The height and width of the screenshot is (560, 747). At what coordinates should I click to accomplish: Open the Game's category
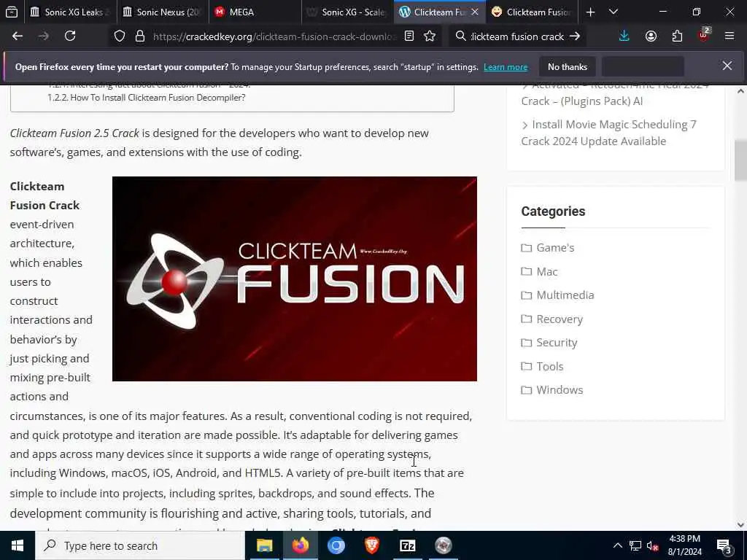[555, 248]
